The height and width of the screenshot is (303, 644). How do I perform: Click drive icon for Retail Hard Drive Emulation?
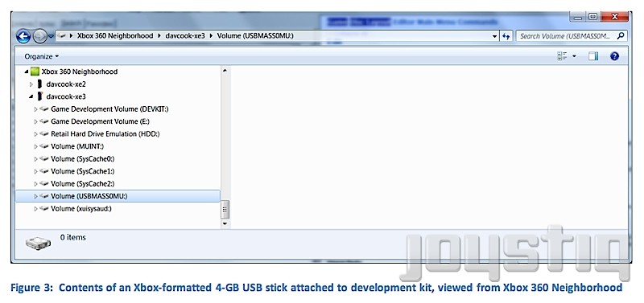(44, 134)
